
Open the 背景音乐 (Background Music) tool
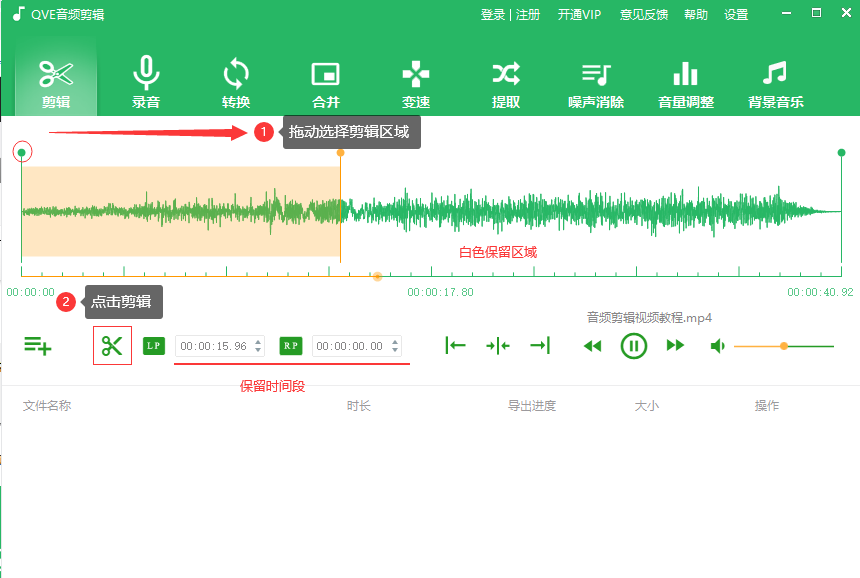pos(774,80)
